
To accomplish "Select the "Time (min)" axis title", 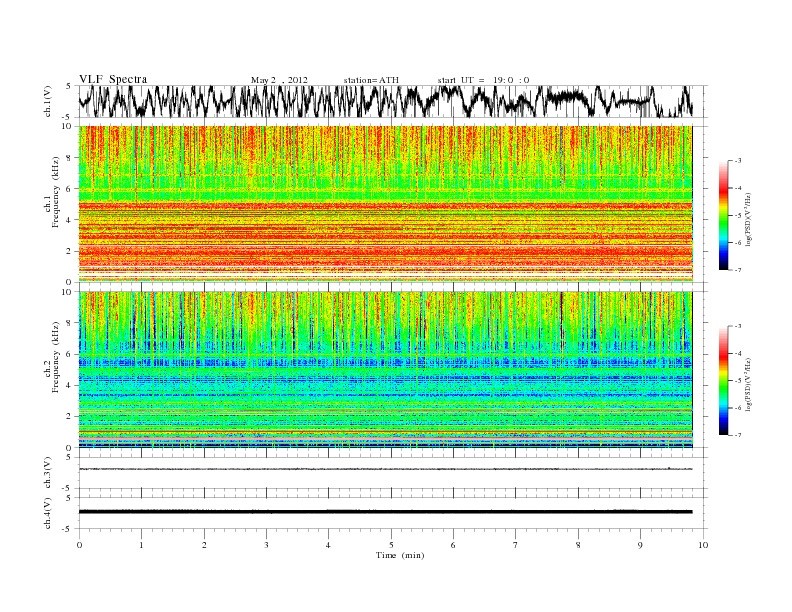I will pyautogui.click(x=400, y=555).
